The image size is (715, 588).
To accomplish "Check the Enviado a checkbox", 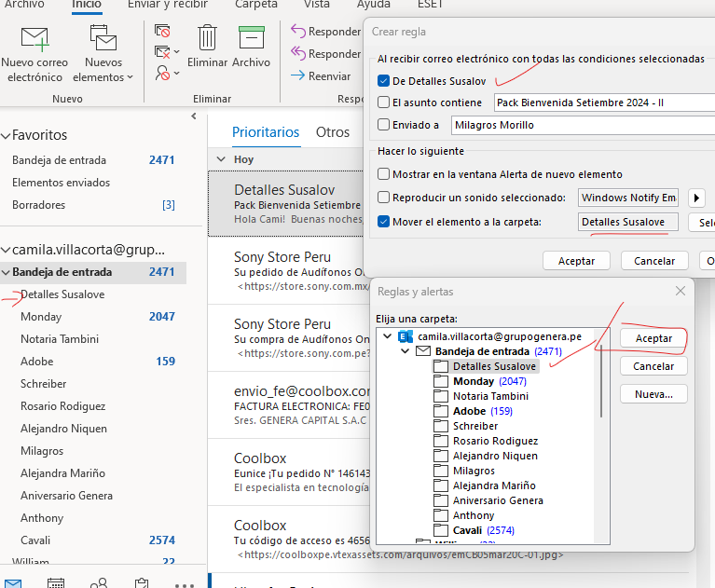I will pos(383,125).
